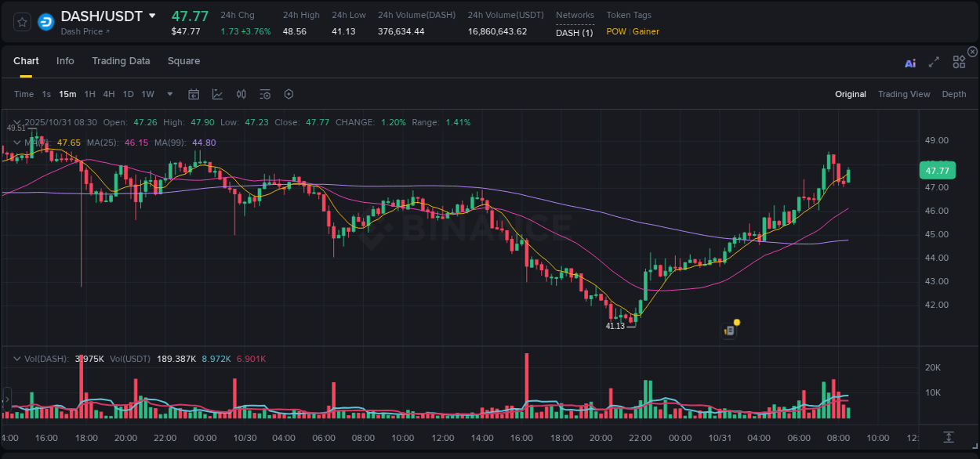Collapse the Vol(DASH) indicator chevron
This screenshot has width=980, height=459.
pyautogui.click(x=16, y=357)
